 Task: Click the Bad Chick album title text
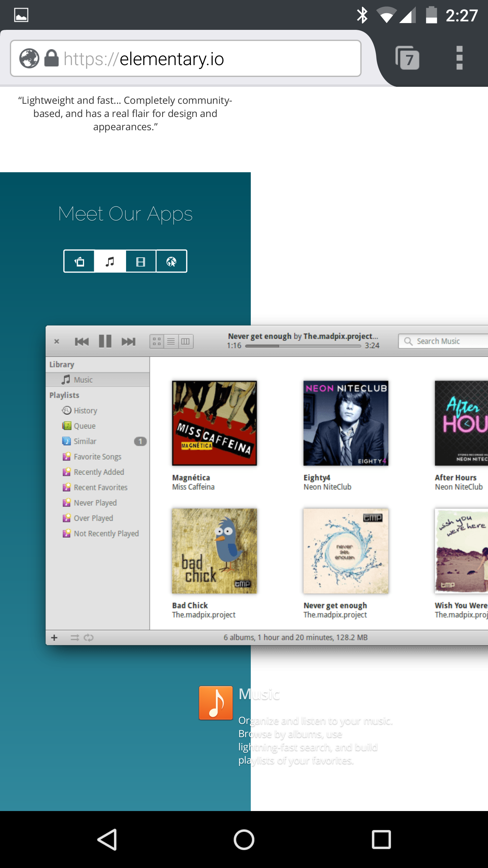coord(190,606)
